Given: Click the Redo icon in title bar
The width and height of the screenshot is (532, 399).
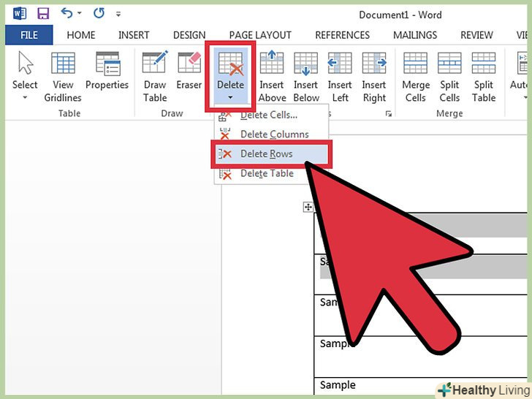Looking at the screenshot, I should pyautogui.click(x=97, y=13).
